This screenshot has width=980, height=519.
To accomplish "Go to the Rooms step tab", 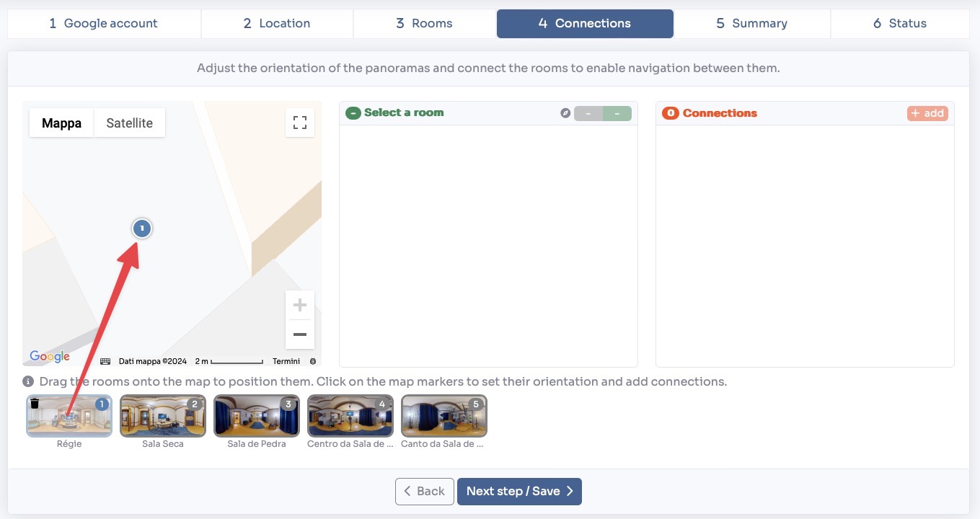I will tap(424, 24).
